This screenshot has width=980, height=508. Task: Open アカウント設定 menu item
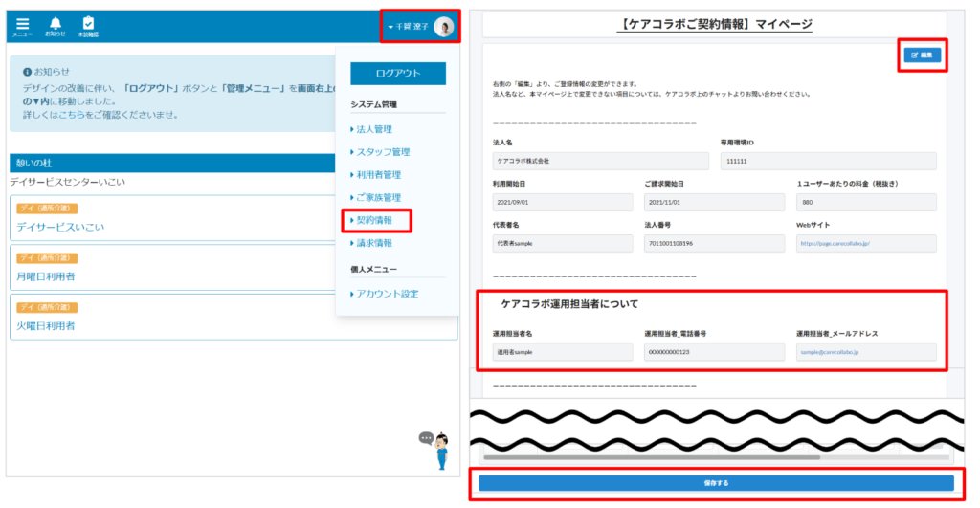[387, 294]
